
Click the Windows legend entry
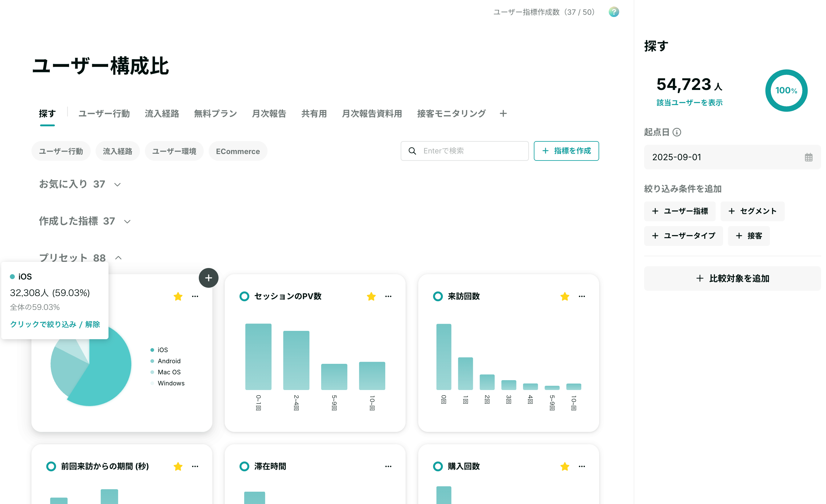click(x=168, y=383)
